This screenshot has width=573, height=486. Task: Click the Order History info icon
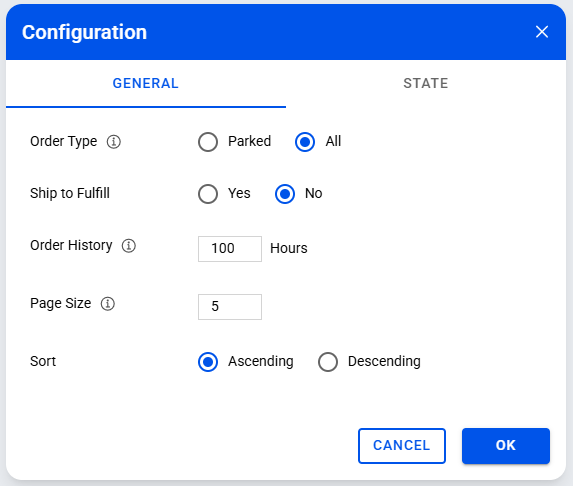click(x=129, y=246)
